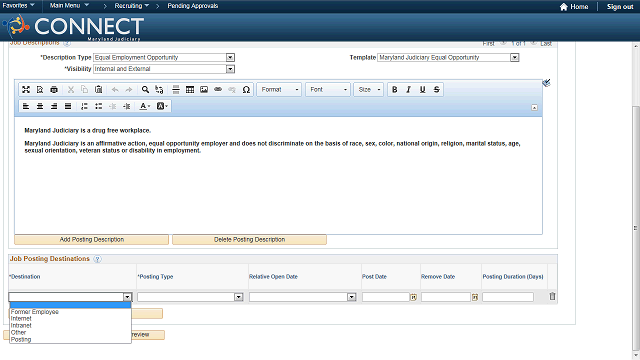Click the Posting Duration (Days) input field
The image size is (640, 360).
click(x=508, y=297)
